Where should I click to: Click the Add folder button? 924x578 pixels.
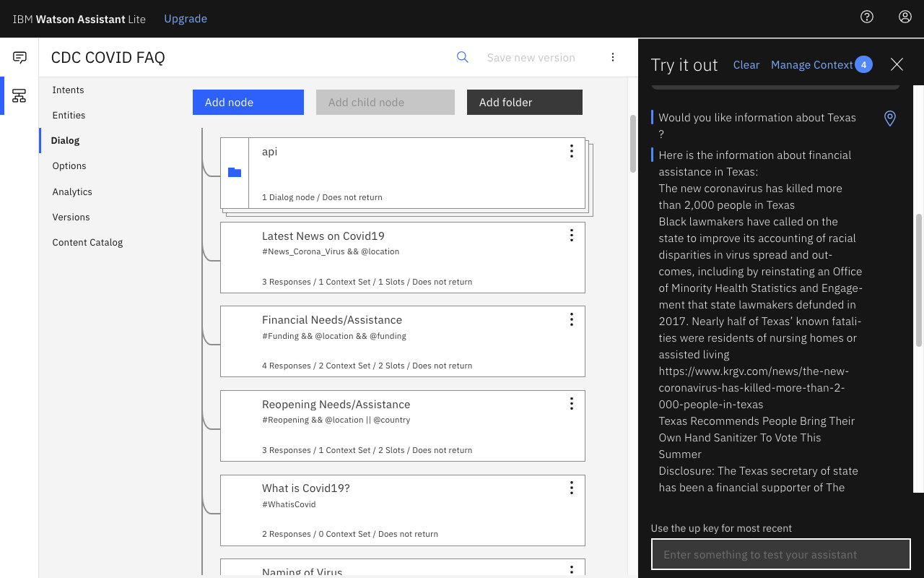[525, 102]
